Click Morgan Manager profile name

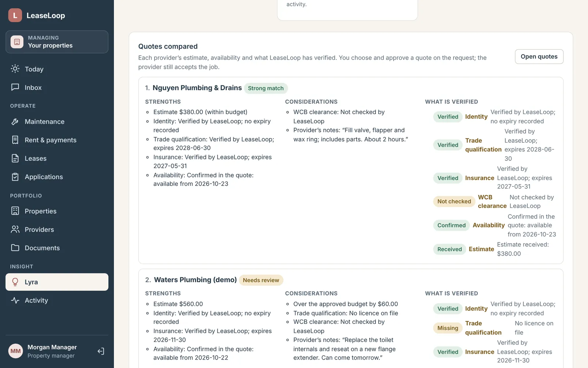(x=52, y=347)
